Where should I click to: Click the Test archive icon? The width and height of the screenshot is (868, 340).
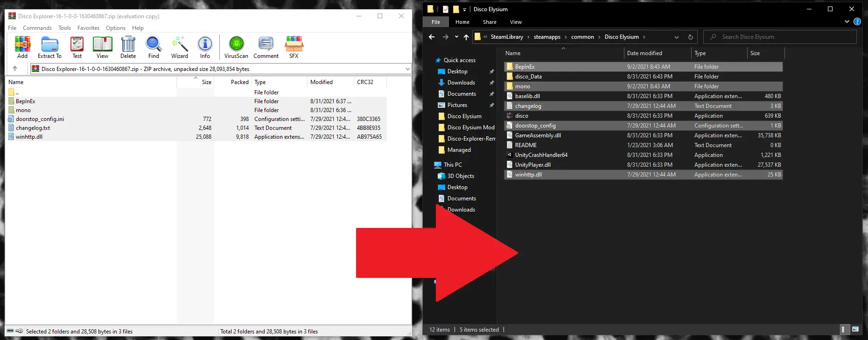click(77, 47)
